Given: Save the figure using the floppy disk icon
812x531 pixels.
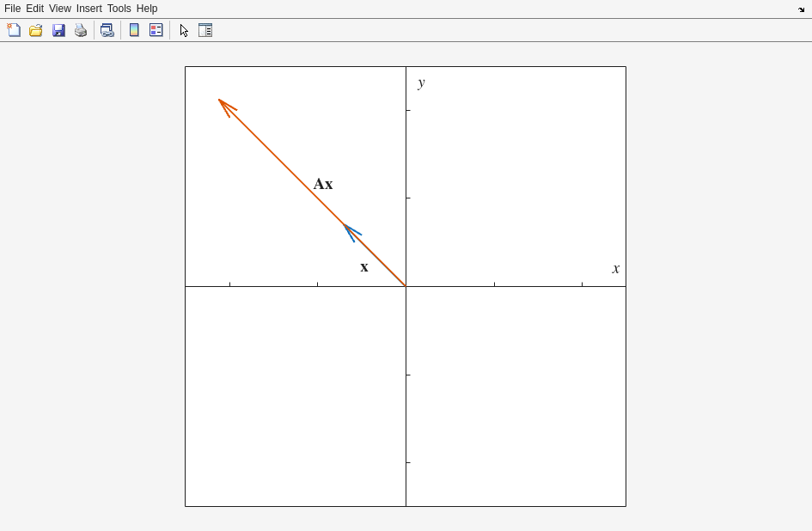Looking at the screenshot, I should pos(58,30).
